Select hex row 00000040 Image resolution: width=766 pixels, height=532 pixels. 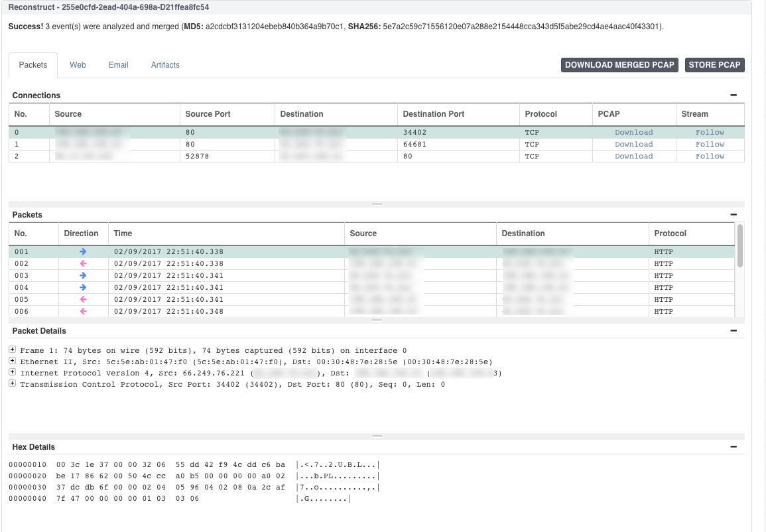click(x=180, y=499)
